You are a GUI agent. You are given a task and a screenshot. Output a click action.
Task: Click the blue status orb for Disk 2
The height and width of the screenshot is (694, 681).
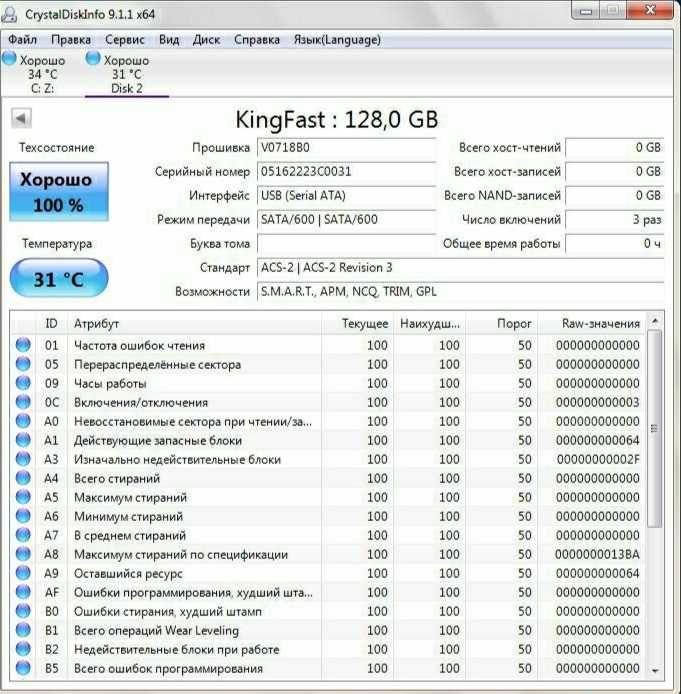[x=93, y=58]
